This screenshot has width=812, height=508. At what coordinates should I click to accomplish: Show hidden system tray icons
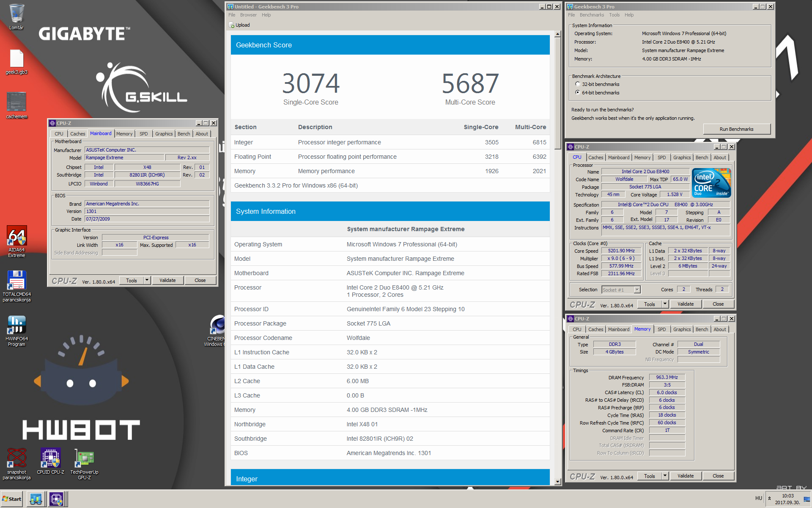click(x=769, y=498)
